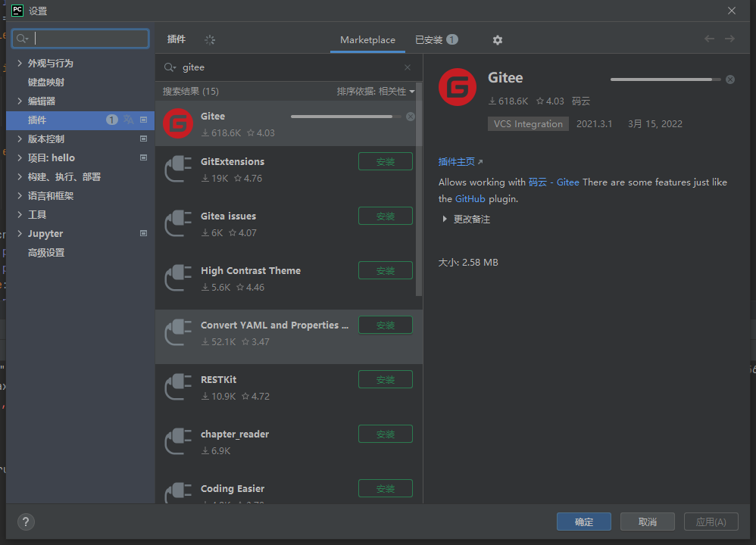756x545 pixels.
Task: Click the navigate forward arrow
Action: pos(729,39)
